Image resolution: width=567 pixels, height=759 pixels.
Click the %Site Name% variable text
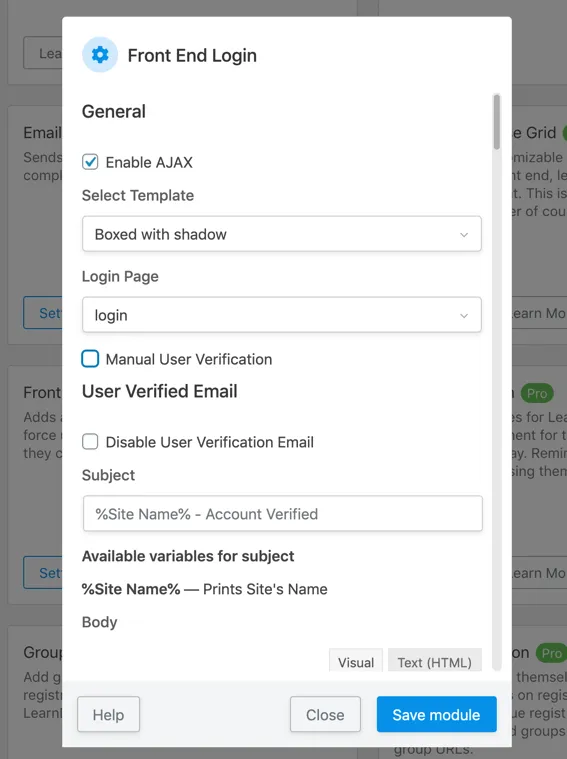pos(131,589)
